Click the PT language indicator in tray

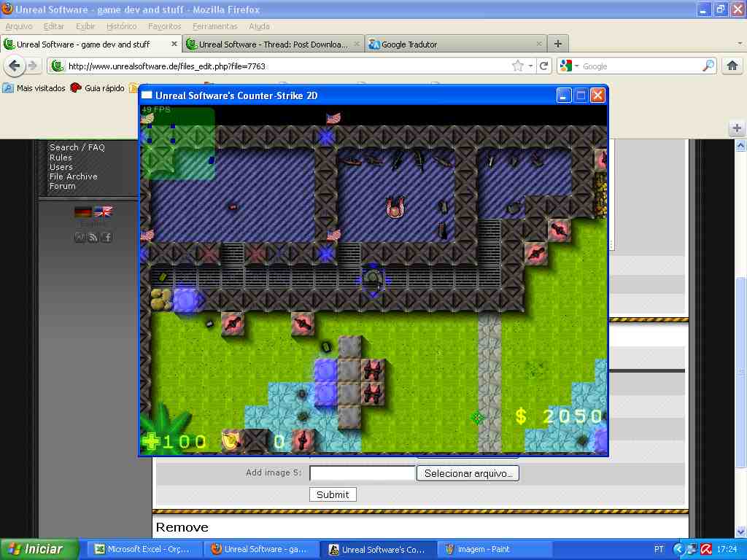pos(659,549)
